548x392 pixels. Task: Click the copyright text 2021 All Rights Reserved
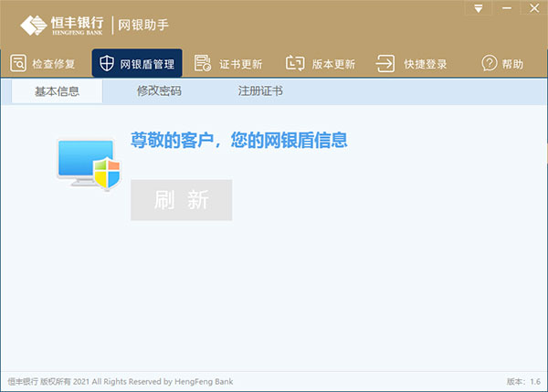121,382
